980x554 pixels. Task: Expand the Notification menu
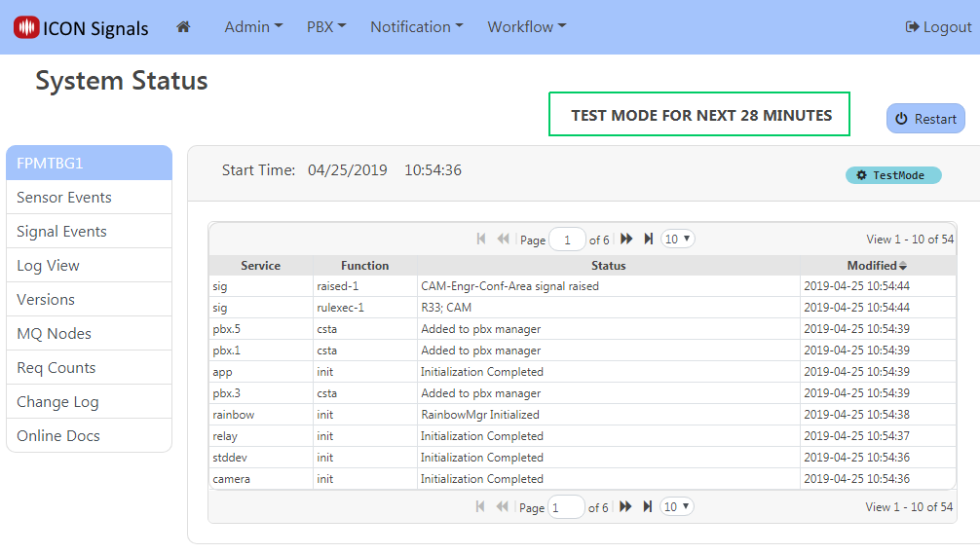[x=416, y=27]
